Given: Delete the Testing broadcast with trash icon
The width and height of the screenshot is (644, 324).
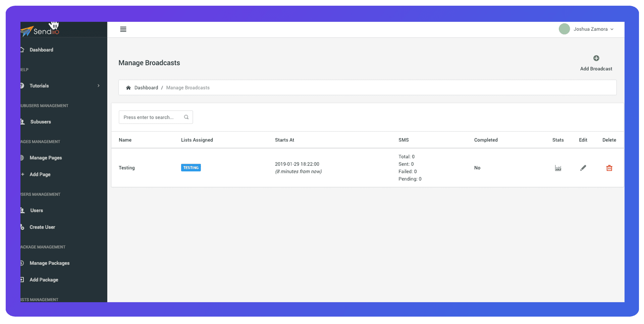Looking at the screenshot, I should click(609, 168).
